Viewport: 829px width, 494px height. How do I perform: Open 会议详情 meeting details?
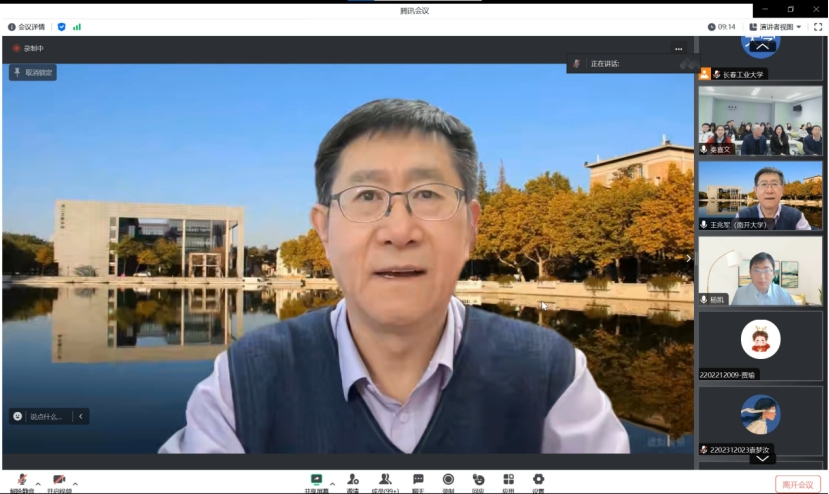[26, 27]
